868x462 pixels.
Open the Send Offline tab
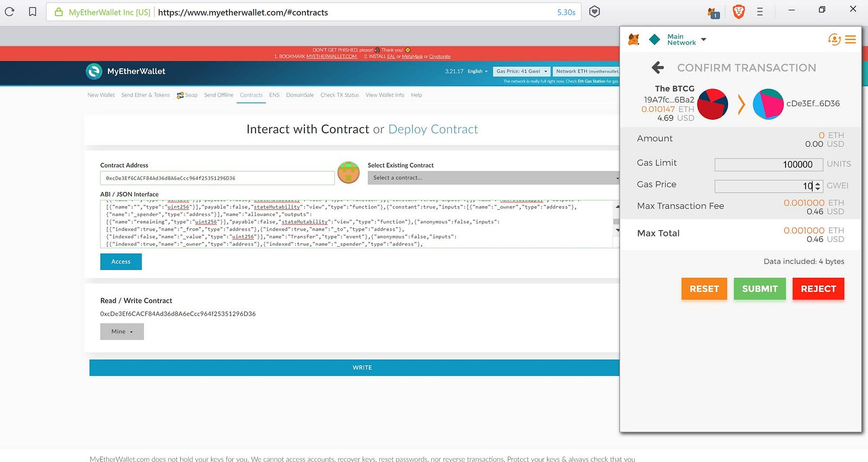[219, 95]
